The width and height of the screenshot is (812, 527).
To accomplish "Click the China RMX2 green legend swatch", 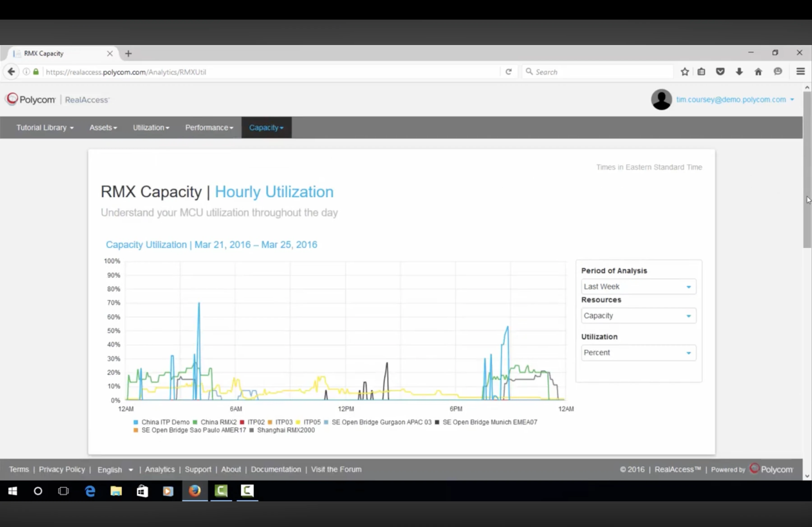I will [195, 422].
